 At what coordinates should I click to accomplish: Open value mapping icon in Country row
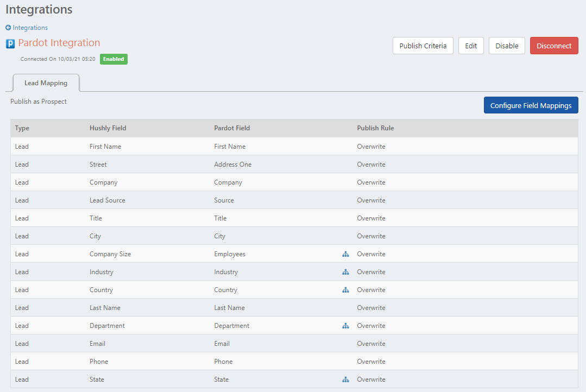(x=346, y=290)
